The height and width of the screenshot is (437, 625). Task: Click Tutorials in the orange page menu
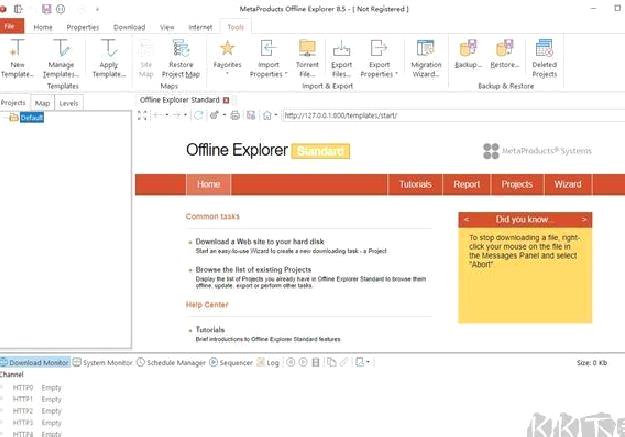[415, 184]
